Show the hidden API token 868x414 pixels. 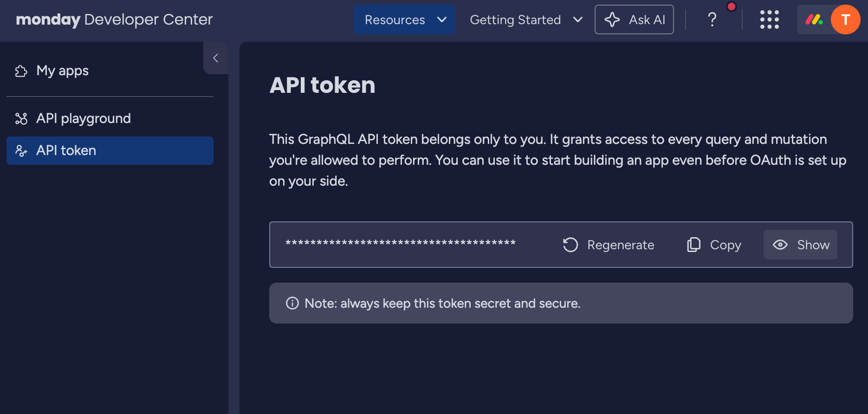(800, 245)
